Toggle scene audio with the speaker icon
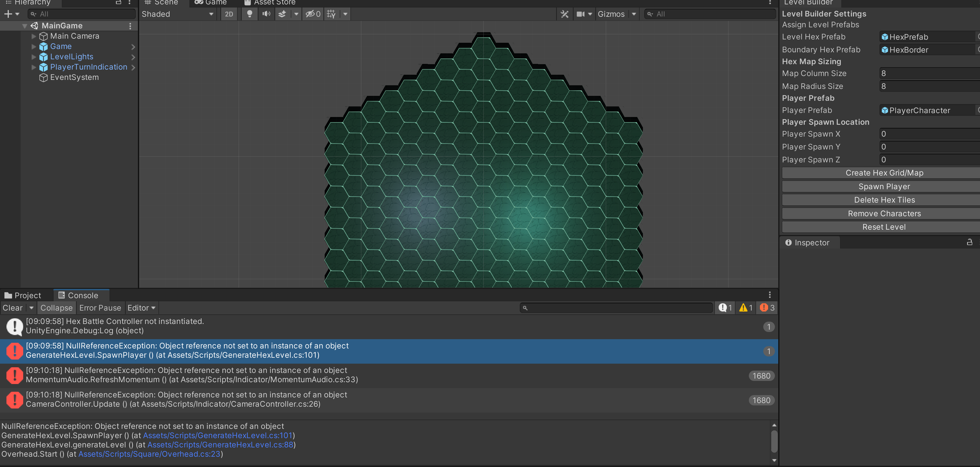Viewport: 980px width, 467px height. click(x=266, y=14)
